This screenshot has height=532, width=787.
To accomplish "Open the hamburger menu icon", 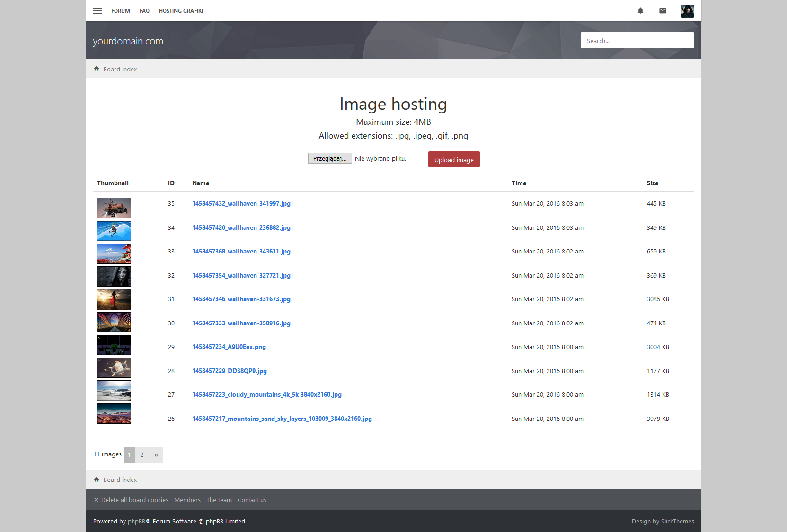I will [97, 11].
